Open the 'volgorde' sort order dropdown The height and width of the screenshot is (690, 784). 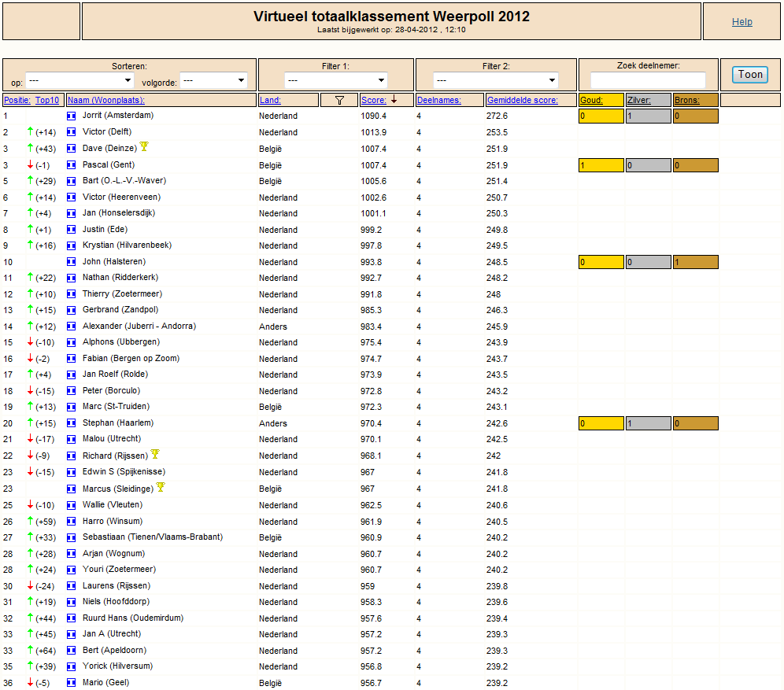pos(213,80)
